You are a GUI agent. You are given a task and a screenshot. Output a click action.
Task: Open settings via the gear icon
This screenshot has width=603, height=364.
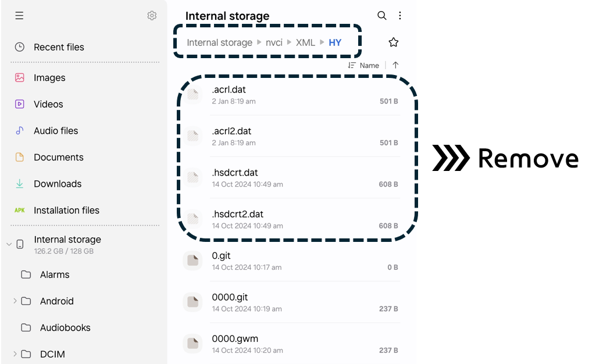pos(152,15)
